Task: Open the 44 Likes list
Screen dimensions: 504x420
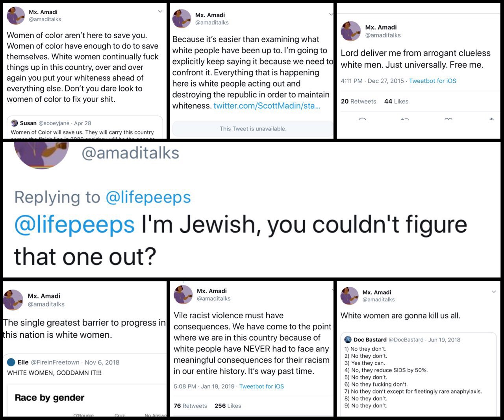Action: (x=396, y=101)
